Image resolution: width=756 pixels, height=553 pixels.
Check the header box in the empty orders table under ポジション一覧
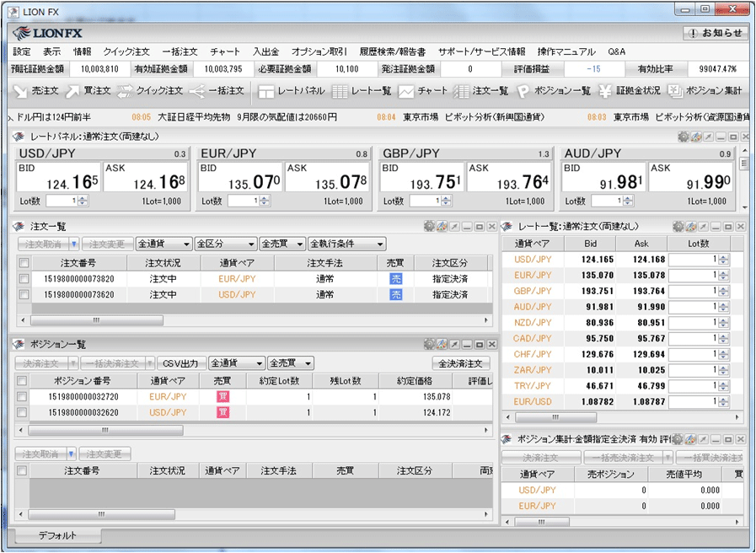22,470
